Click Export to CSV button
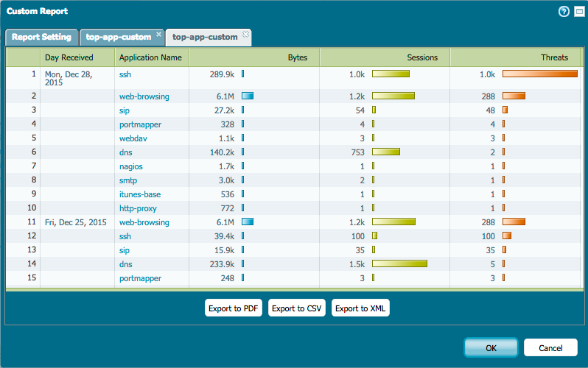 pyautogui.click(x=297, y=308)
